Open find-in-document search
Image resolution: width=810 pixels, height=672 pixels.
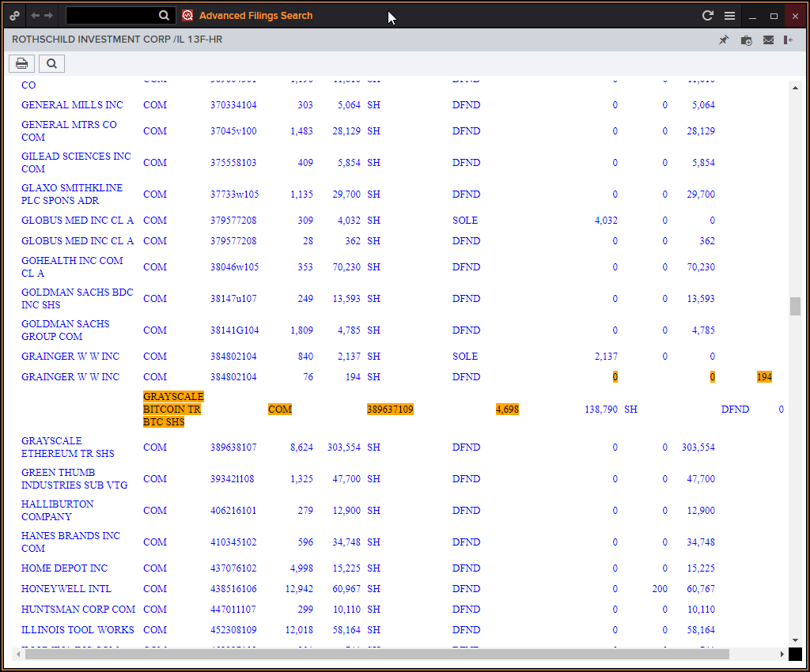pos(51,63)
